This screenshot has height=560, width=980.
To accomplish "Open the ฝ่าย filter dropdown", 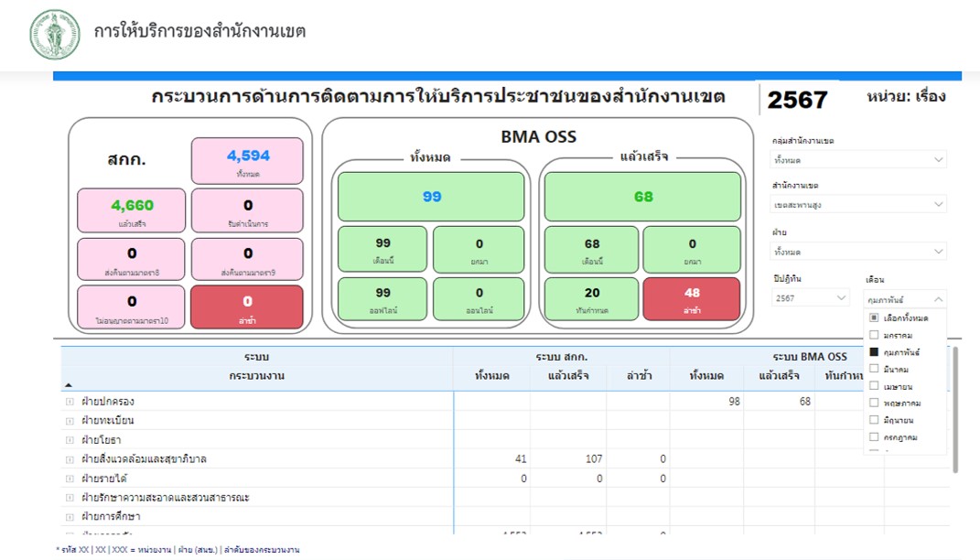I will pyautogui.click(x=858, y=252).
